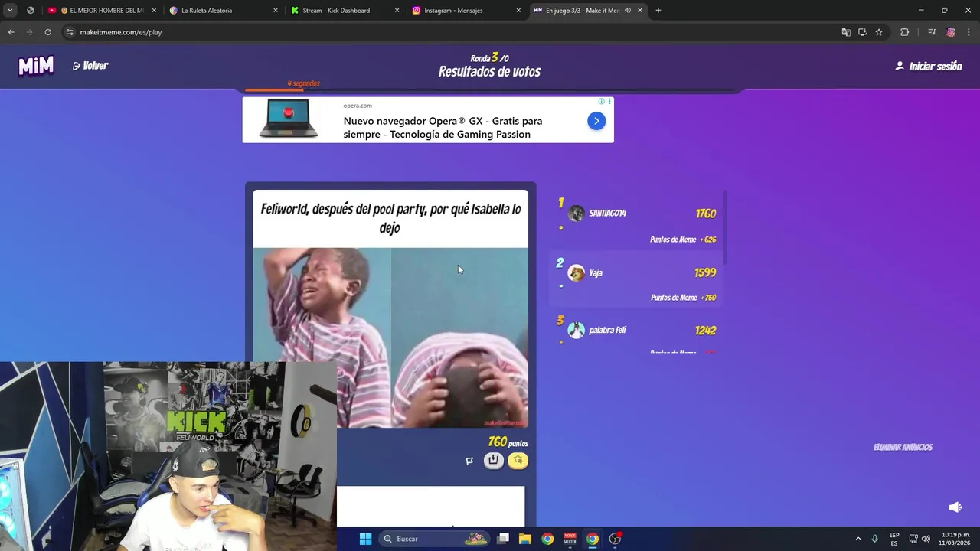
Task: Open File Explorer from the taskbar
Action: point(525,539)
